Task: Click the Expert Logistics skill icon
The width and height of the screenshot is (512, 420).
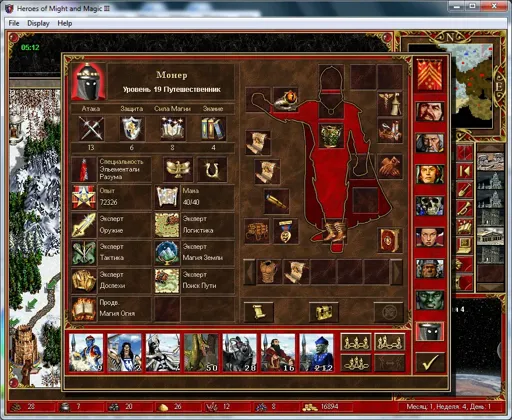Action: (x=167, y=225)
